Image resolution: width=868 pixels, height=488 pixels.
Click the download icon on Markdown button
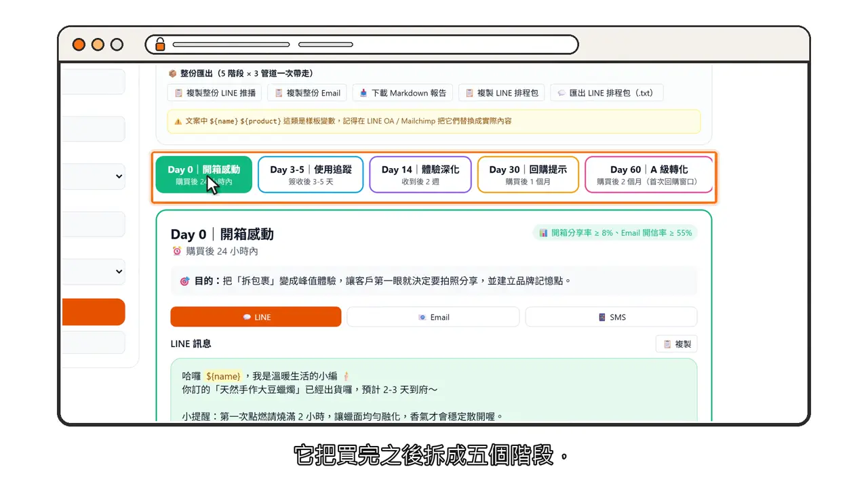click(363, 93)
